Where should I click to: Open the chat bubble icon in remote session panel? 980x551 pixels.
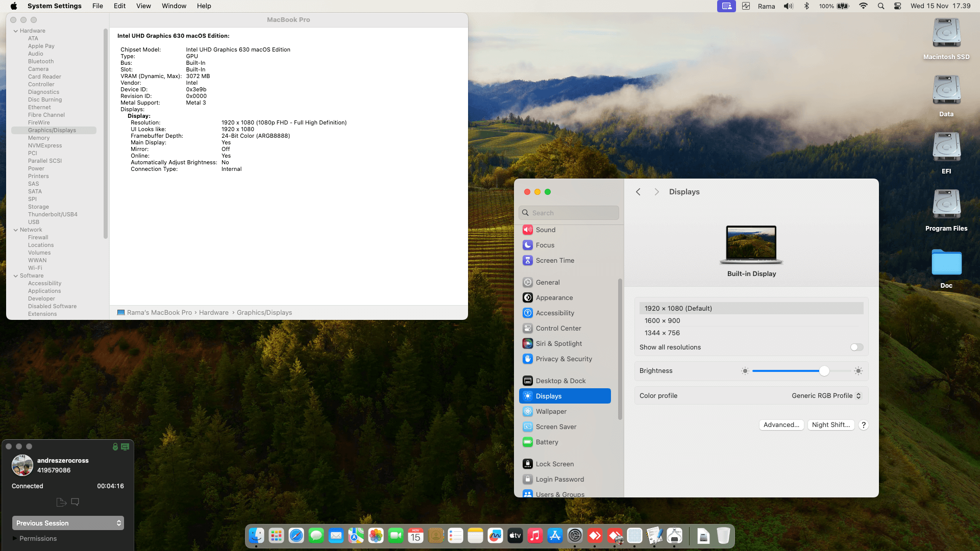[x=75, y=502]
